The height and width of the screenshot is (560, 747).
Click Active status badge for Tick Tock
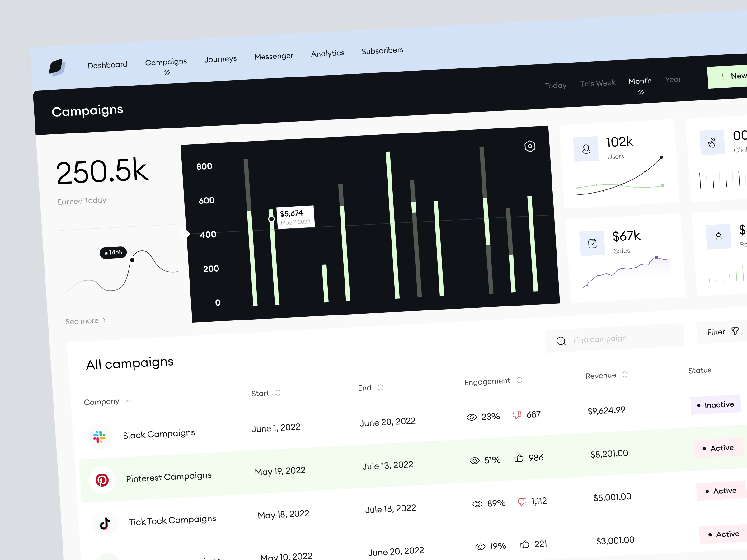point(722,491)
